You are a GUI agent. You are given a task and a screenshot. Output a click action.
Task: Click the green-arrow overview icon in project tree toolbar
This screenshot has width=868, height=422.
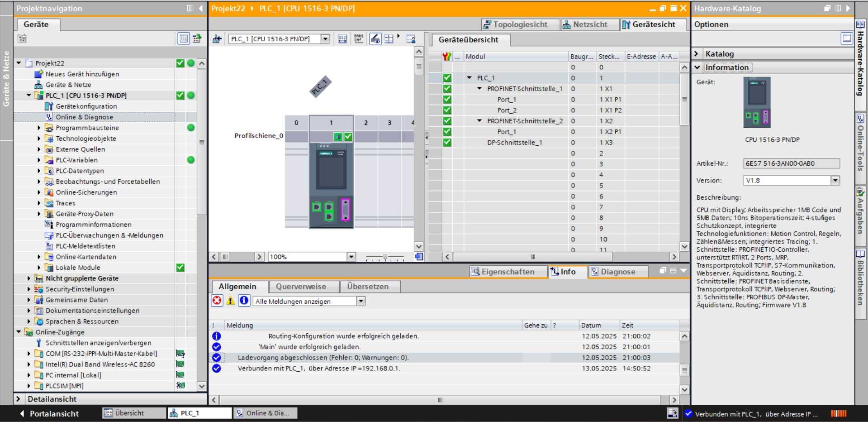(197, 38)
